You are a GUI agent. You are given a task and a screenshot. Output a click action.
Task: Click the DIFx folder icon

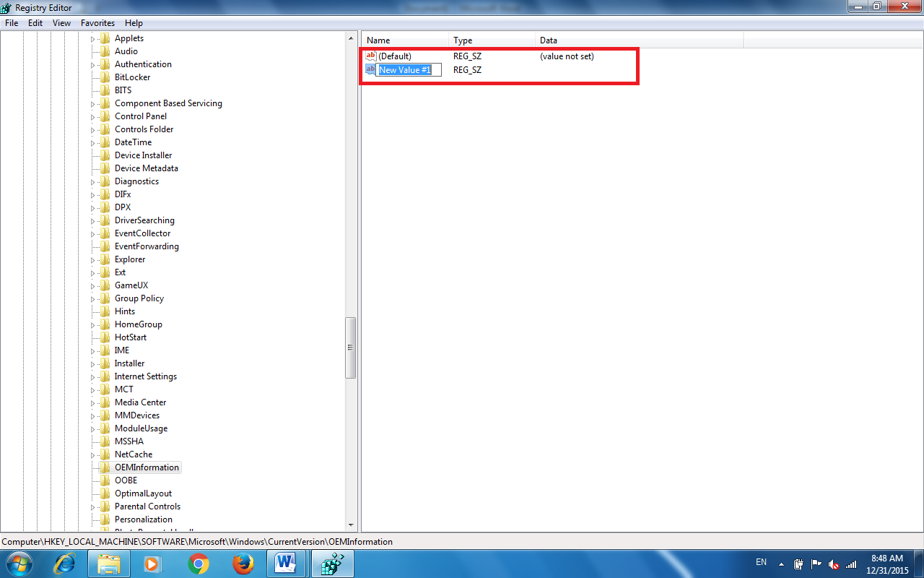click(x=105, y=194)
